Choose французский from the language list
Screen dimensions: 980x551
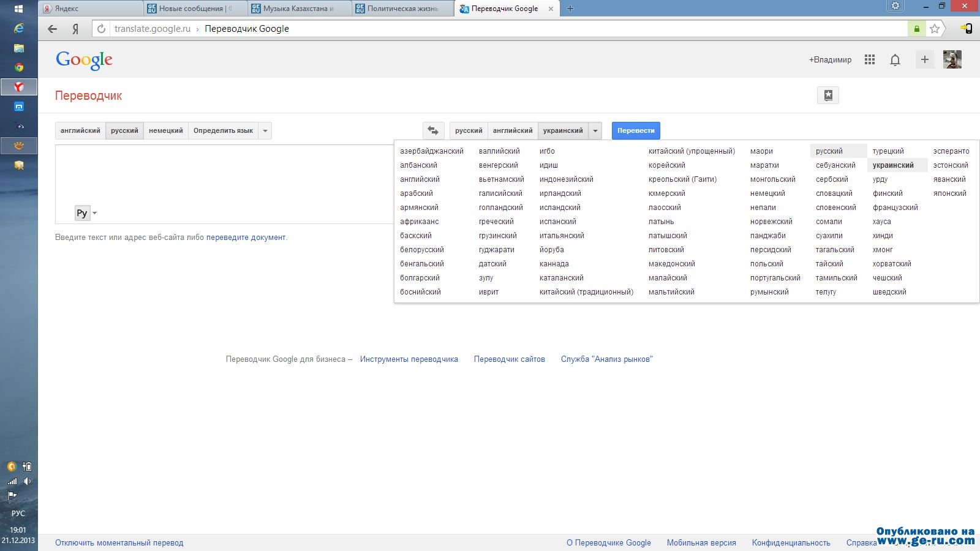pos(895,208)
